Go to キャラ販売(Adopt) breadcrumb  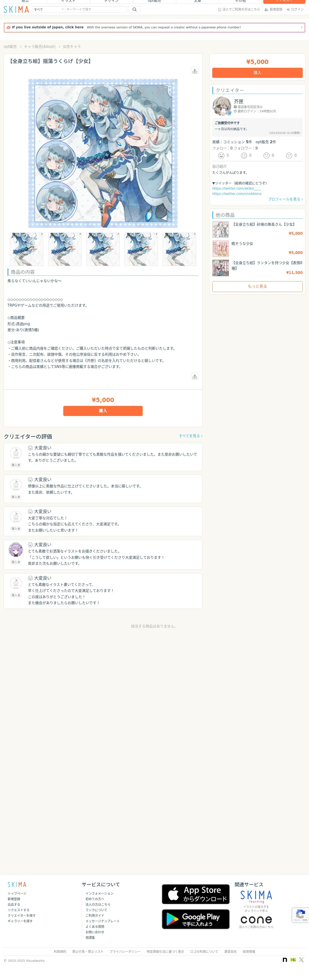click(x=40, y=46)
